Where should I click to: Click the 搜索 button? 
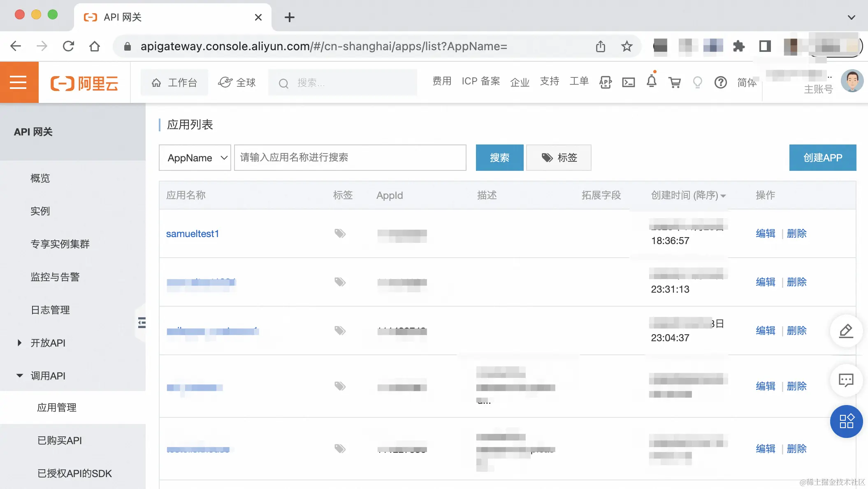coord(499,158)
